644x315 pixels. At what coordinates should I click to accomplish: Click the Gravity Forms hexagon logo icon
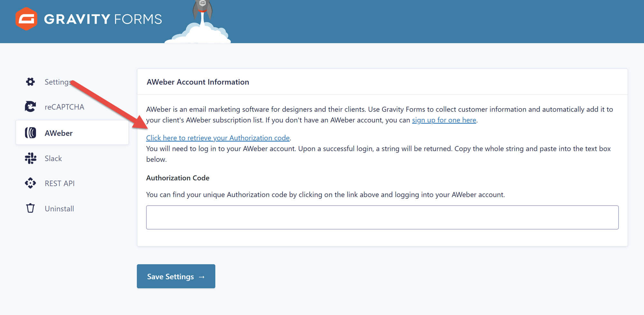coord(26,19)
